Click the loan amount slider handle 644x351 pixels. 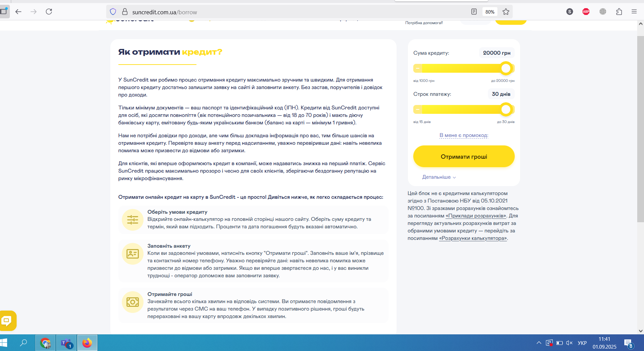click(506, 68)
